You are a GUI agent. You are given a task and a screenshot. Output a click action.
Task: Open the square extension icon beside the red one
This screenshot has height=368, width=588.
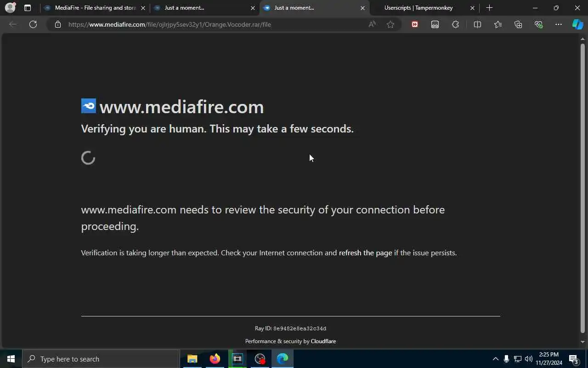(x=435, y=24)
